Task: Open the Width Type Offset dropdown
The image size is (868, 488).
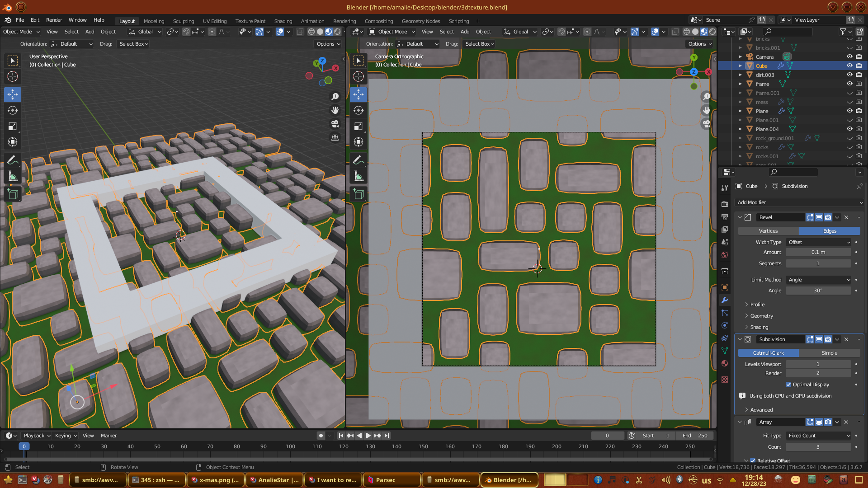Action: coord(819,242)
